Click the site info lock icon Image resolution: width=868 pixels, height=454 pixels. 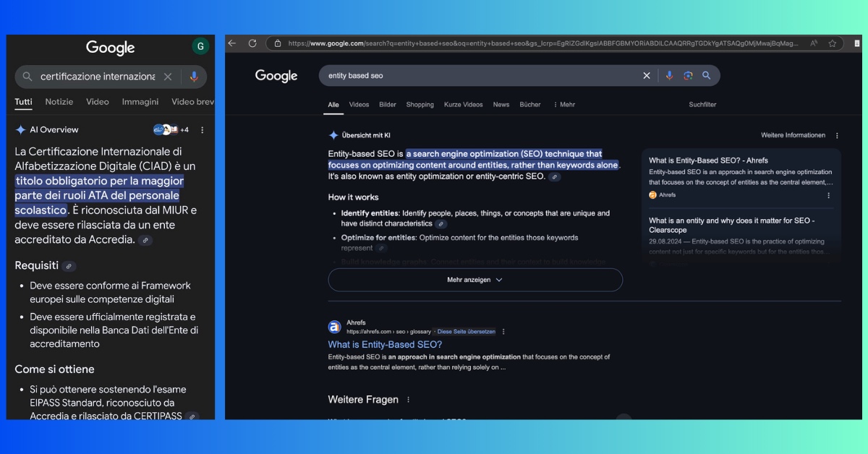277,43
